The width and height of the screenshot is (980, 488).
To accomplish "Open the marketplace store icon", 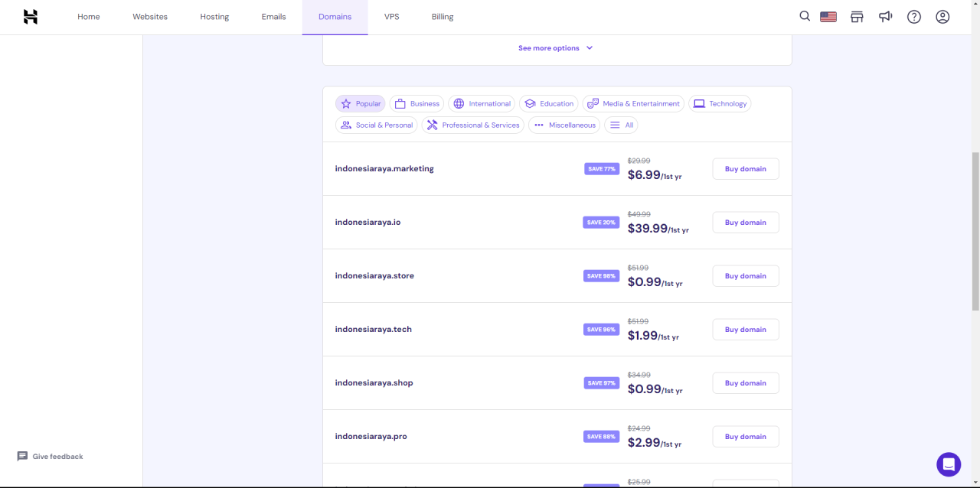I will tap(857, 17).
